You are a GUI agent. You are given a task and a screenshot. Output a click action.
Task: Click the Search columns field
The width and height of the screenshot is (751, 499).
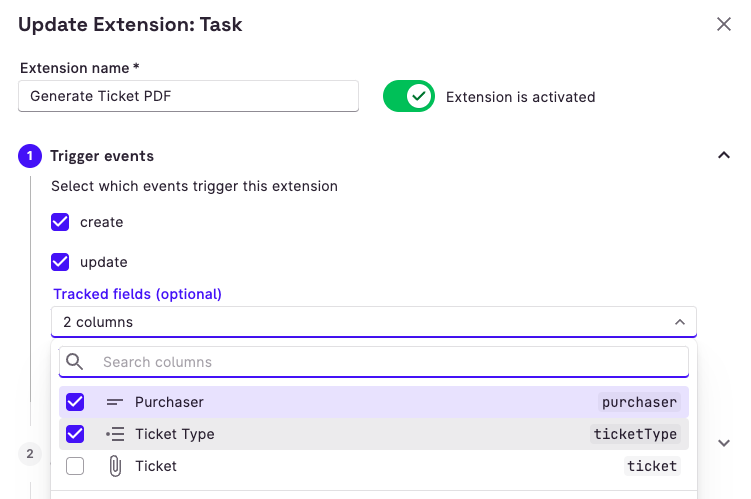(x=390, y=362)
